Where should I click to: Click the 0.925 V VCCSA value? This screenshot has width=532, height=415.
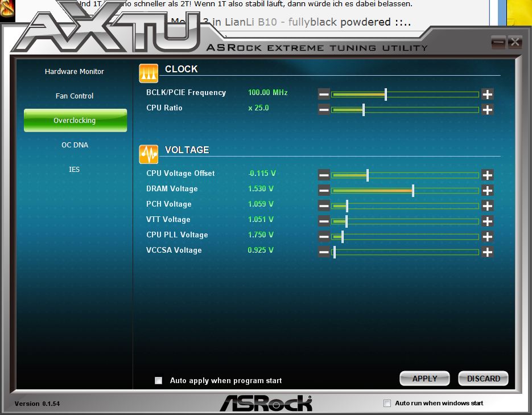click(261, 250)
